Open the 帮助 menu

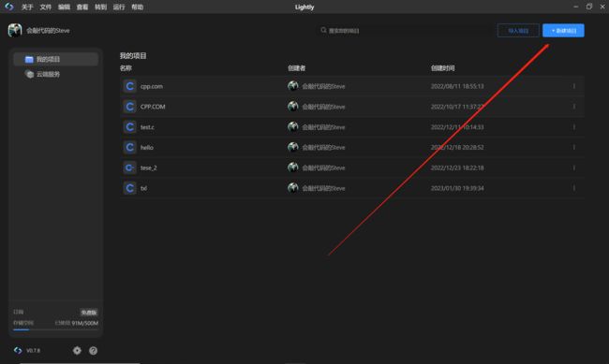tap(137, 7)
